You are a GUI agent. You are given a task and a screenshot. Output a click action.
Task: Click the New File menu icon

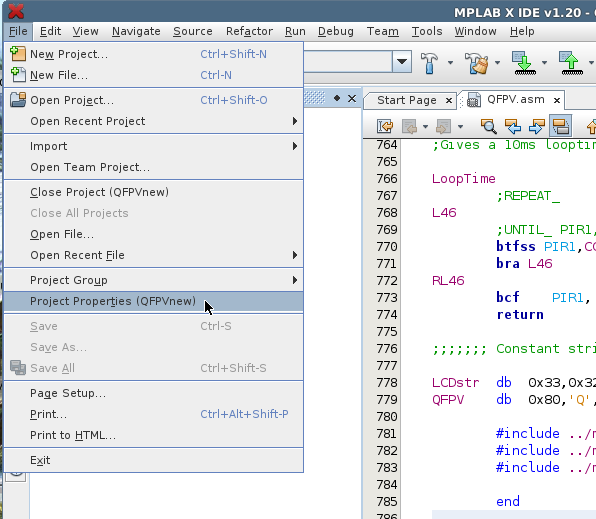coord(17,75)
